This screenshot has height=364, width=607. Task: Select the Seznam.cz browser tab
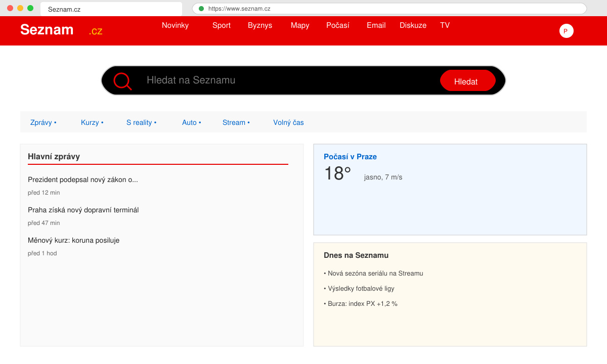click(111, 9)
